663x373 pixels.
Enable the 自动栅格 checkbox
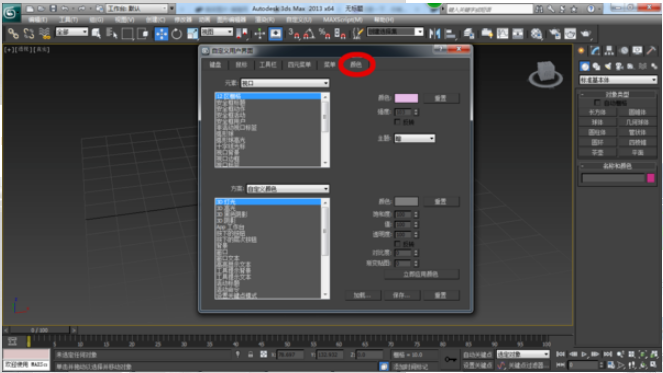coord(597,103)
